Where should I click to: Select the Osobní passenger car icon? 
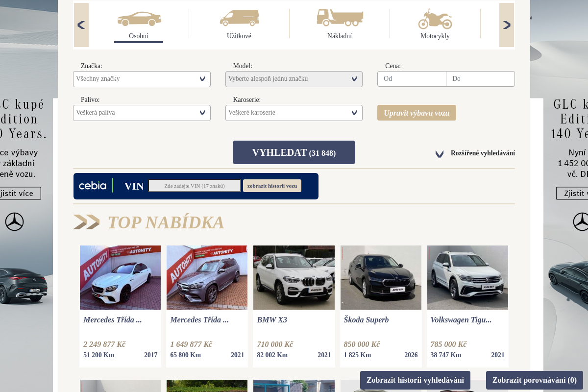point(139,19)
